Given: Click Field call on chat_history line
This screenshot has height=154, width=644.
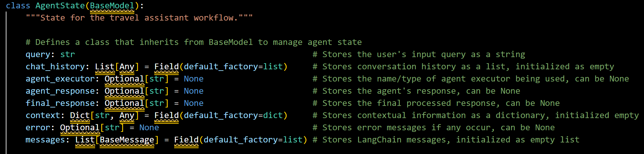Looking at the screenshot, I should pyautogui.click(x=166, y=67).
